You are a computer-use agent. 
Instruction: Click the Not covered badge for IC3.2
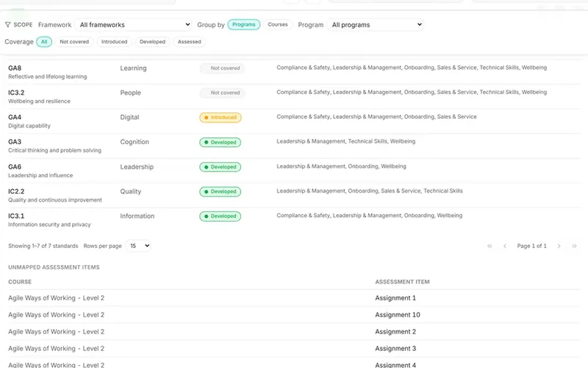tap(222, 93)
